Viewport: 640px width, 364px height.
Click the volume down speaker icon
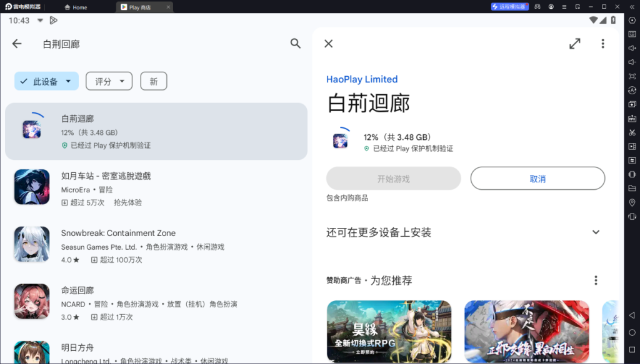632,62
